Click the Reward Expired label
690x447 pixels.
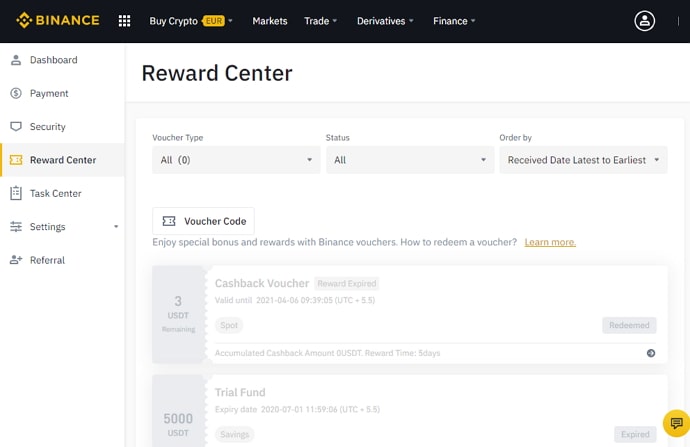(347, 283)
